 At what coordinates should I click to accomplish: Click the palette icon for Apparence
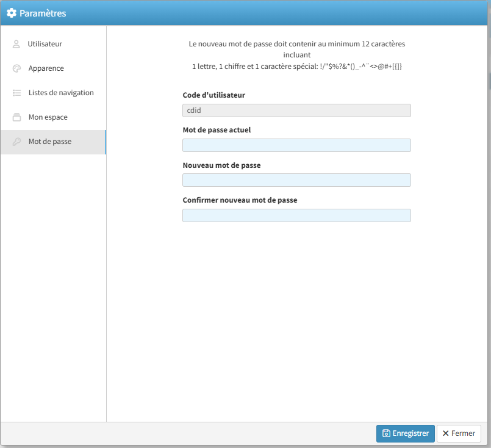click(x=16, y=68)
